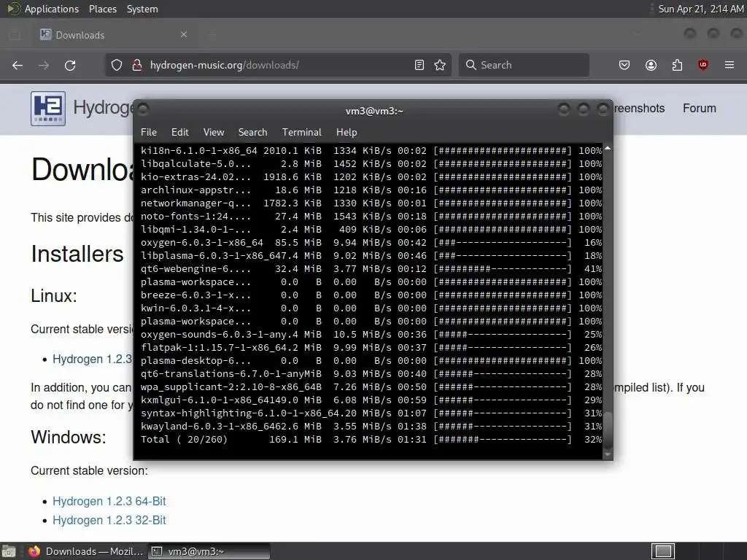This screenshot has width=747, height=560.
Task: Open tracking protection shield icon
Action: (x=117, y=65)
